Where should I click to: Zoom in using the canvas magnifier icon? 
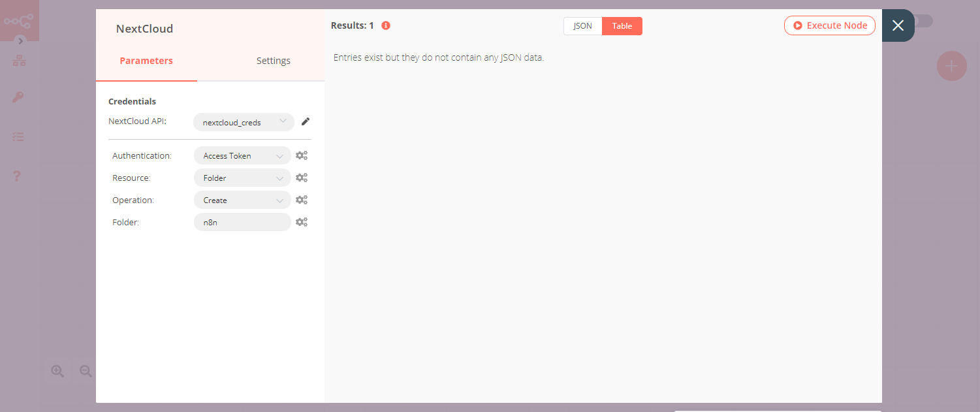coord(57,370)
